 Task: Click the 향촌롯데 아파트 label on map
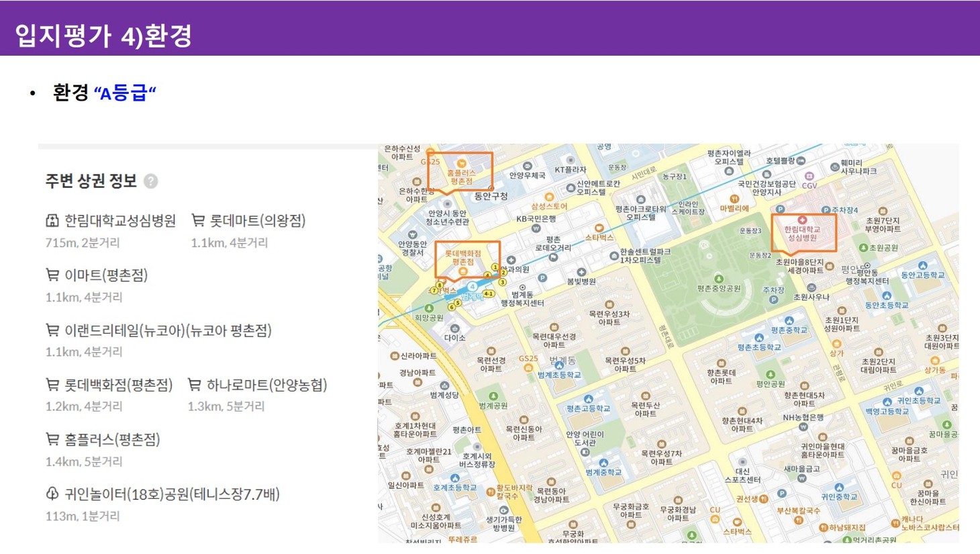(x=721, y=376)
